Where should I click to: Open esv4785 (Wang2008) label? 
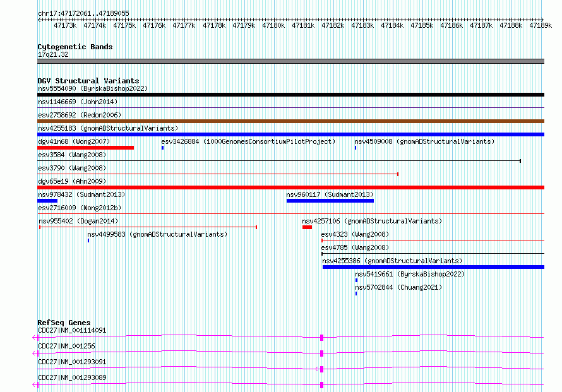click(x=355, y=247)
